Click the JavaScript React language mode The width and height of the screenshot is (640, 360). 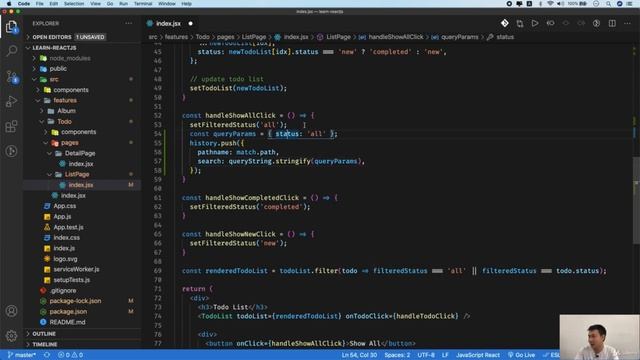pyautogui.click(x=478, y=355)
